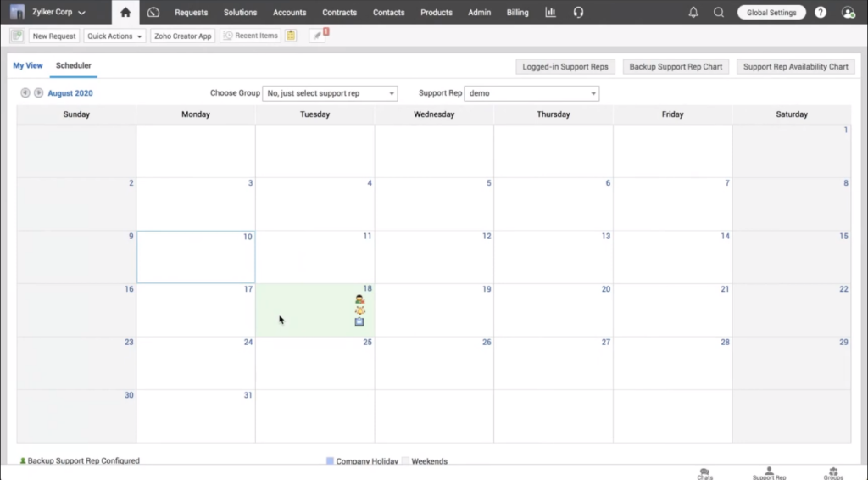Viewport: 868px width, 480px height.
Task: Open the Chats icon in bottom bar
Action: (704, 472)
